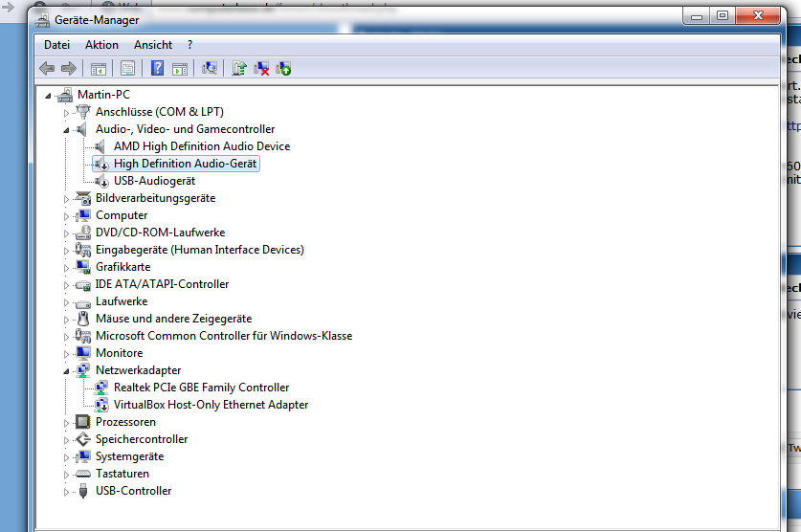Maximize the Geräte-Manager window
The width and height of the screenshot is (801, 532).
723,16
